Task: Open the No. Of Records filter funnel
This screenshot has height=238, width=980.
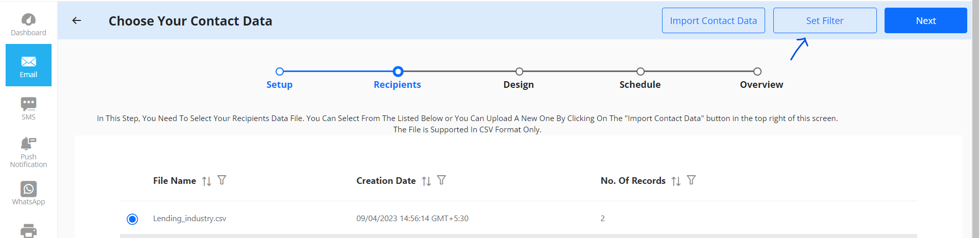Action: tap(691, 180)
